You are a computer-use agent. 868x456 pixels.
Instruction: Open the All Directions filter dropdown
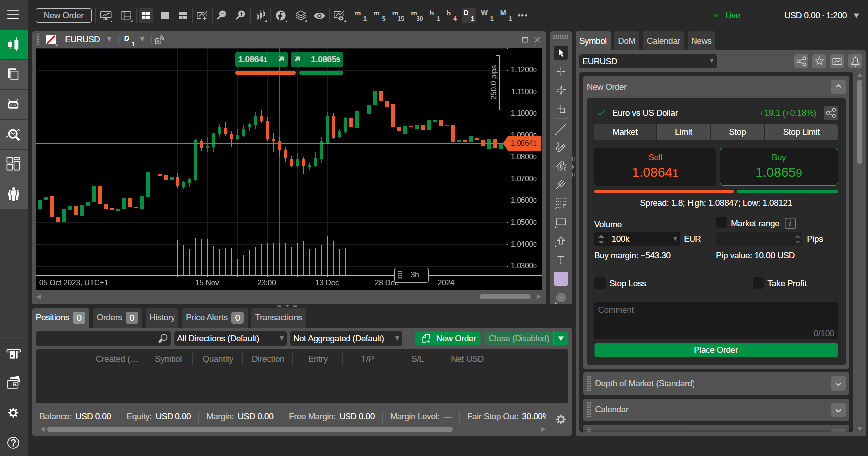point(230,339)
